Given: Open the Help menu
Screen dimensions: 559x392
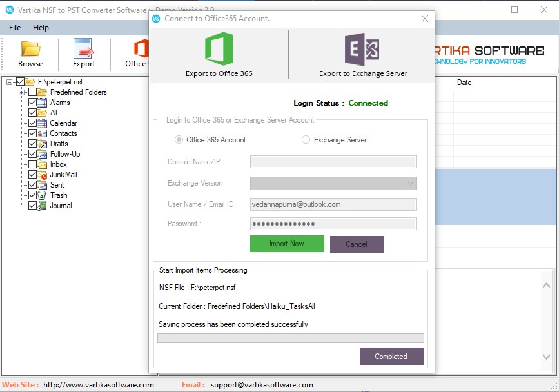Looking at the screenshot, I should pyautogui.click(x=41, y=28).
